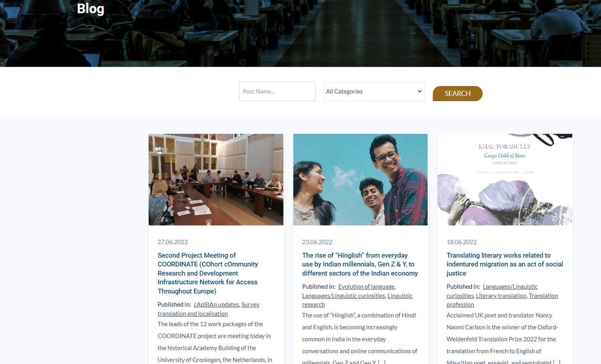The height and width of the screenshot is (364, 601).
Task: Open the Hinglish blog post title
Action: point(359,264)
